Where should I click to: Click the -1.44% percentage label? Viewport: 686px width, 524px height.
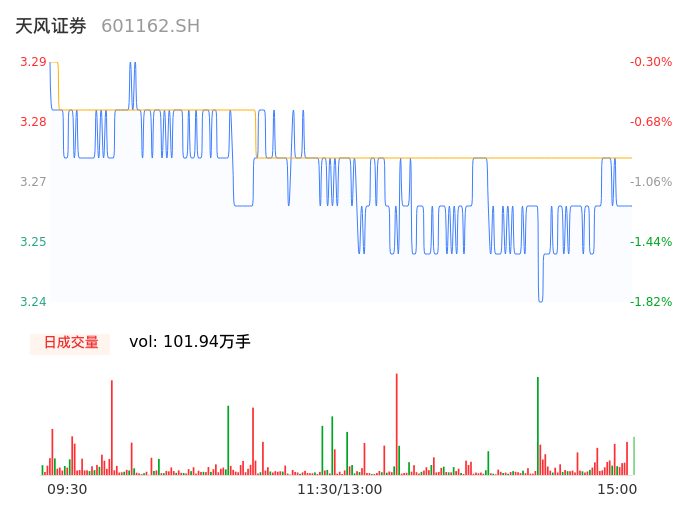651,241
